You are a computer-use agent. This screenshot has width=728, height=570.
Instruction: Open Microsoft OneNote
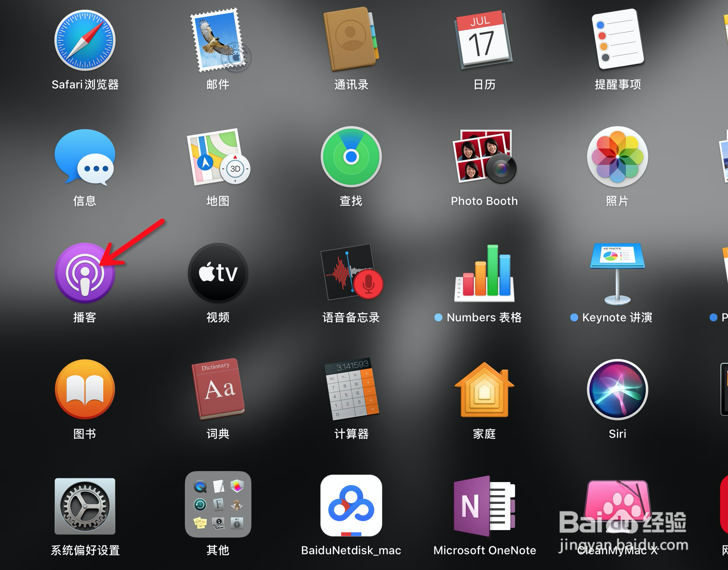click(484, 506)
